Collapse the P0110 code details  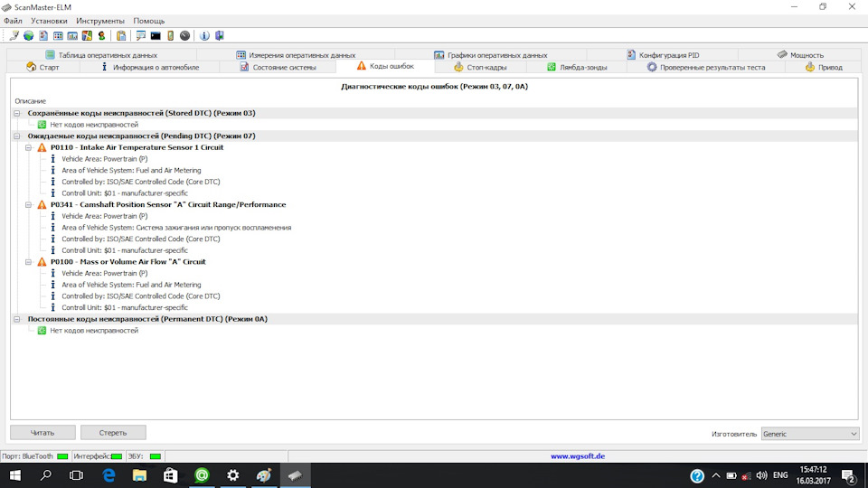pyautogui.click(x=28, y=147)
